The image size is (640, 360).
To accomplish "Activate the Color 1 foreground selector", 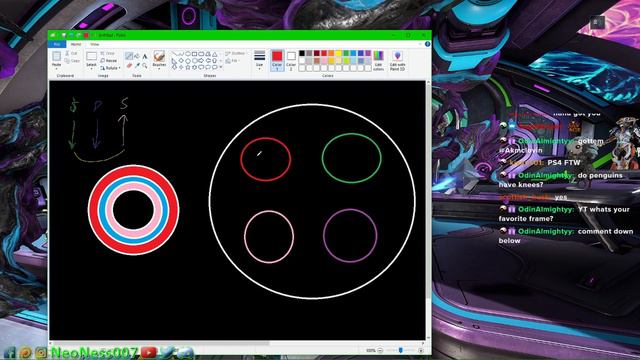I will coord(277,60).
